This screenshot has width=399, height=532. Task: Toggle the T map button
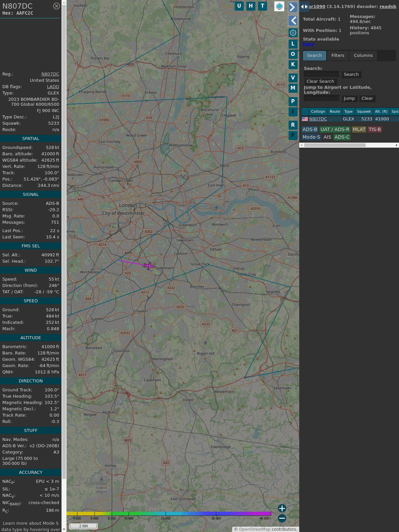tap(262, 6)
